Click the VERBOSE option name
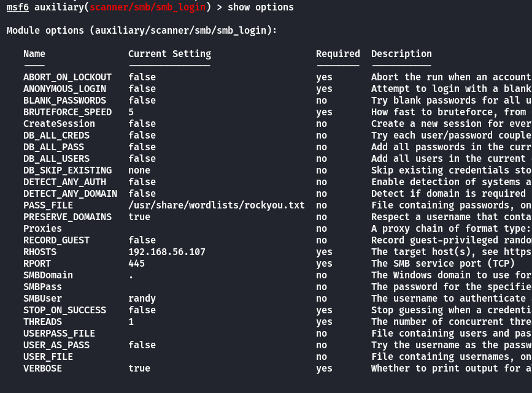 pos(43,368)
